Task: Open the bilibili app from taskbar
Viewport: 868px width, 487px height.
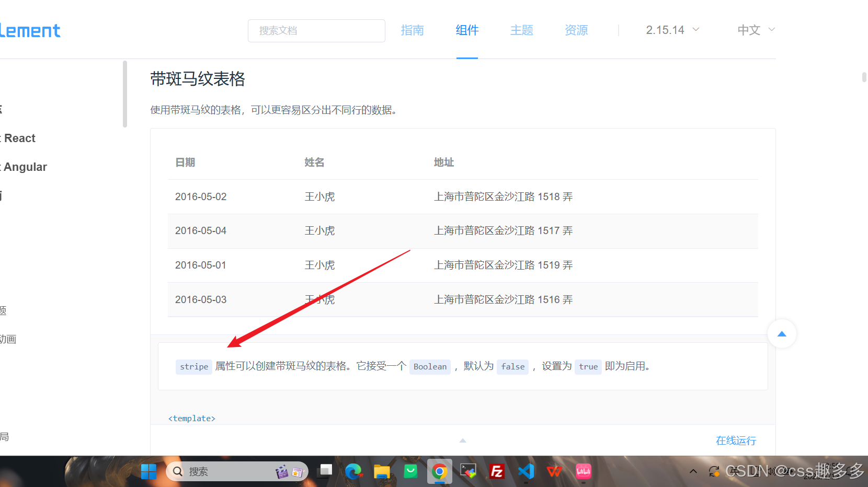Action: 584,472
